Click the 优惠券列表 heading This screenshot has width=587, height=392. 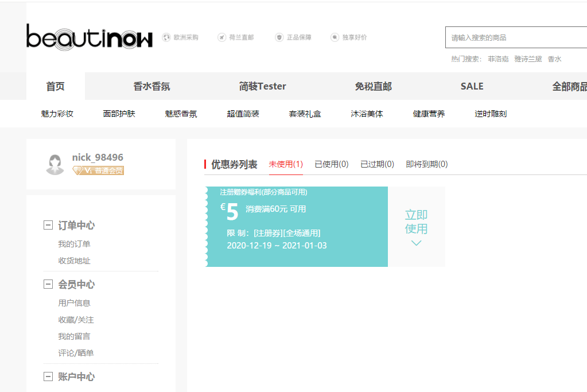coord(234,164)
